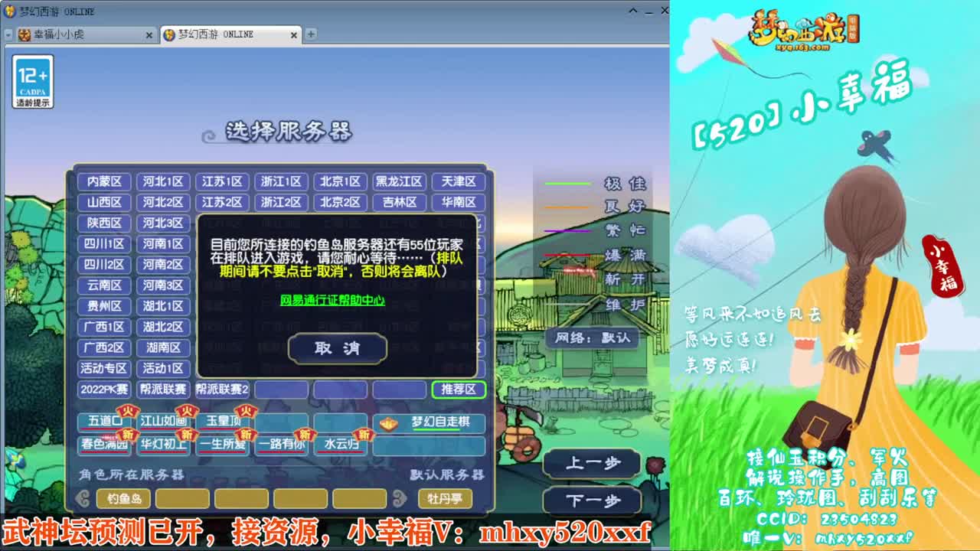Open the 帮派联赛 server group
This screenshot has height=551, width=980.
pos(163,390)
